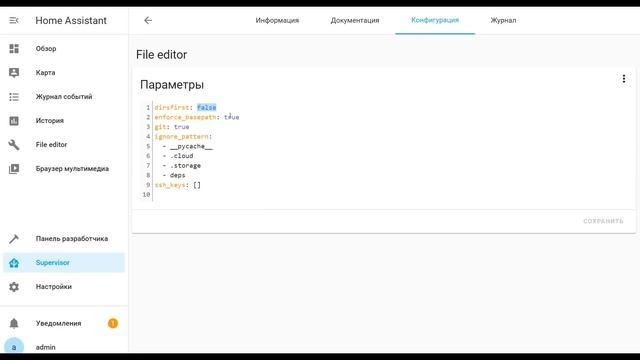Open Журнал событий in the sidebar

64,97
